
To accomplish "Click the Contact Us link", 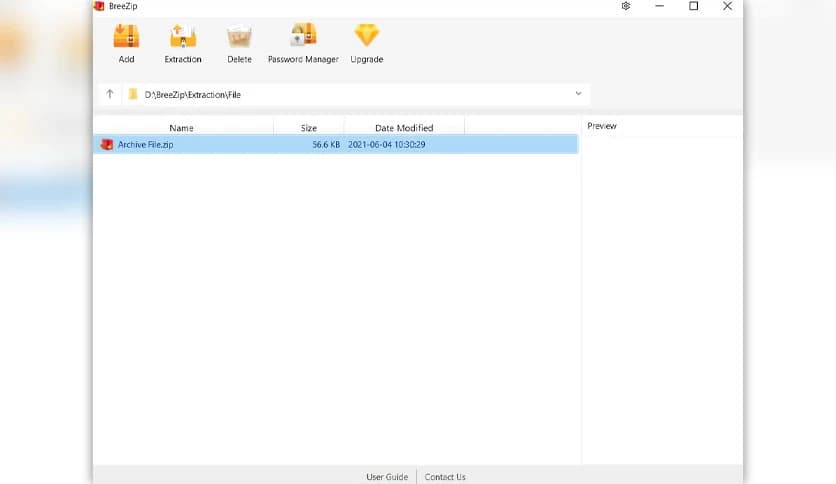I will [x=445, y=477].
